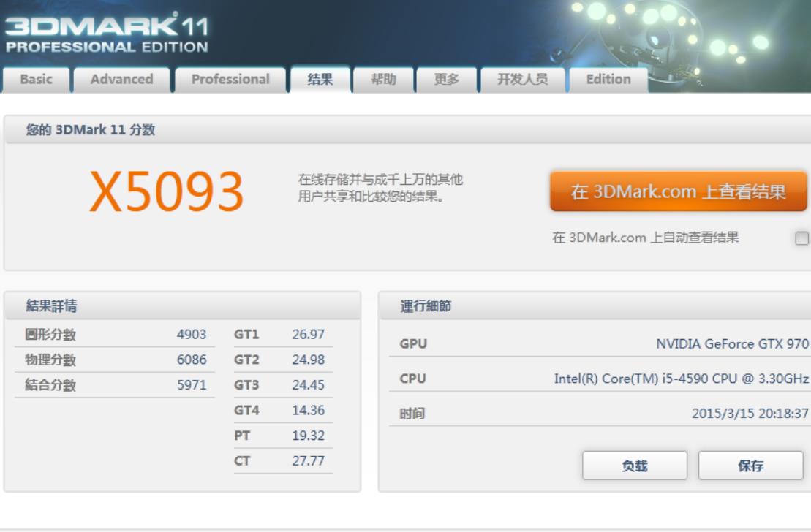Open the 结果 tab

pos(320,79)
